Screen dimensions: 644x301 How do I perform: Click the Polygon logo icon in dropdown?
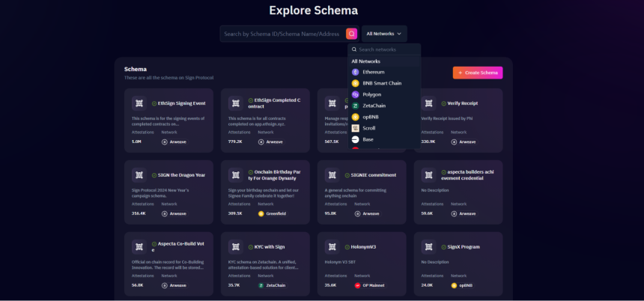pyautogui.click(x=355, y=94)
